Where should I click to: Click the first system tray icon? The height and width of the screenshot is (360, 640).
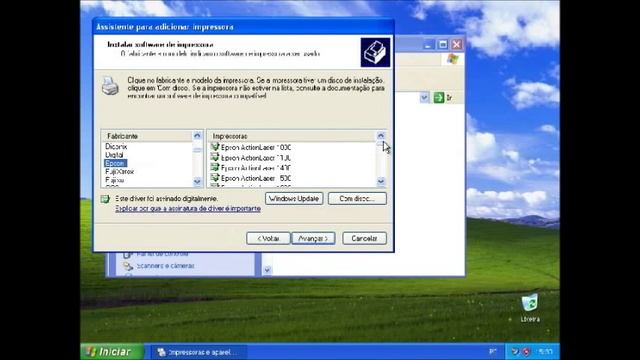point(516,351)
